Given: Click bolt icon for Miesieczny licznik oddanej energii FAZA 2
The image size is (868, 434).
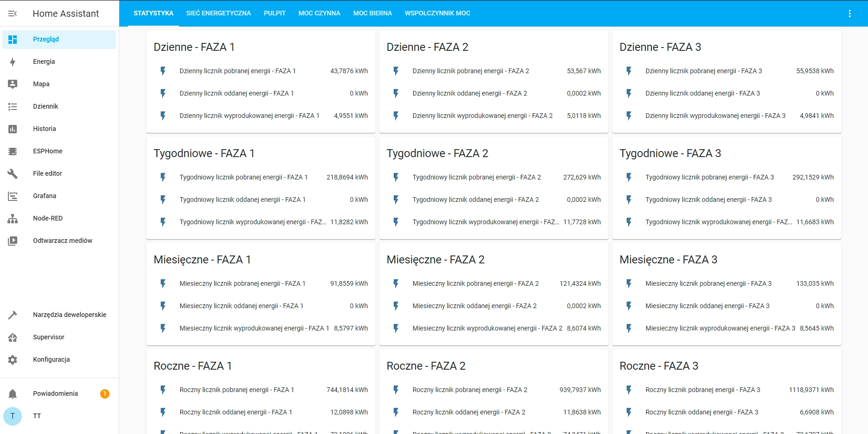Looking at the screenshot, I should pos(396,306).
